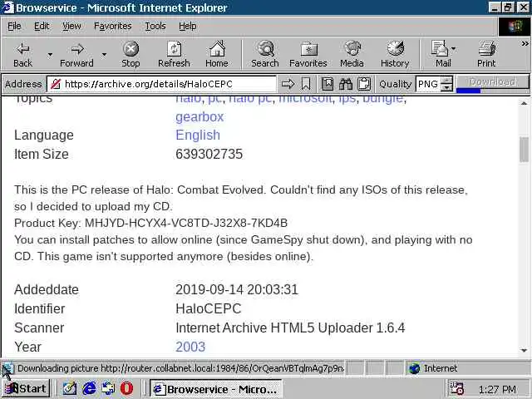Image resolution: width=532 pixels, height=399 pixels.
Task: Open the File menu
Action: 14,26
